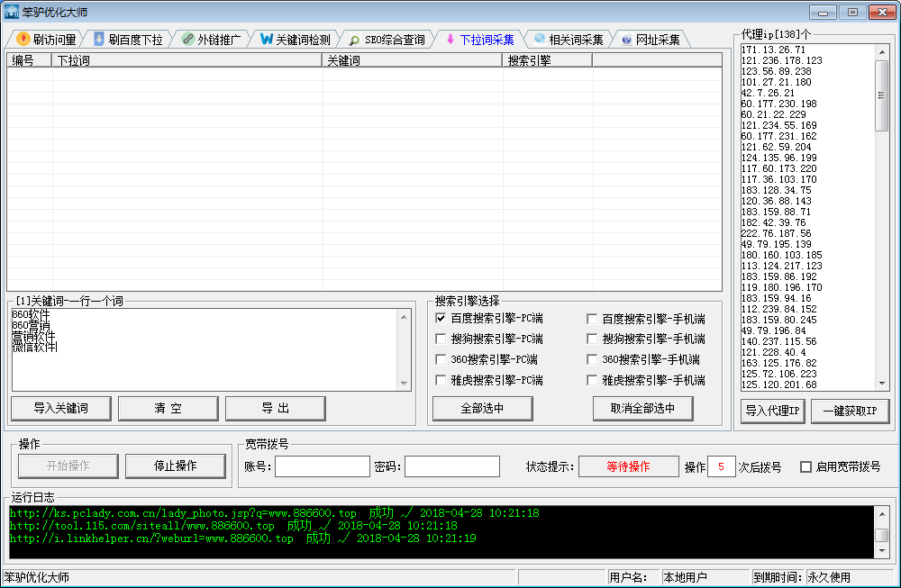Click the 账号 input field
901x588 pixels.
coord(323,466)
